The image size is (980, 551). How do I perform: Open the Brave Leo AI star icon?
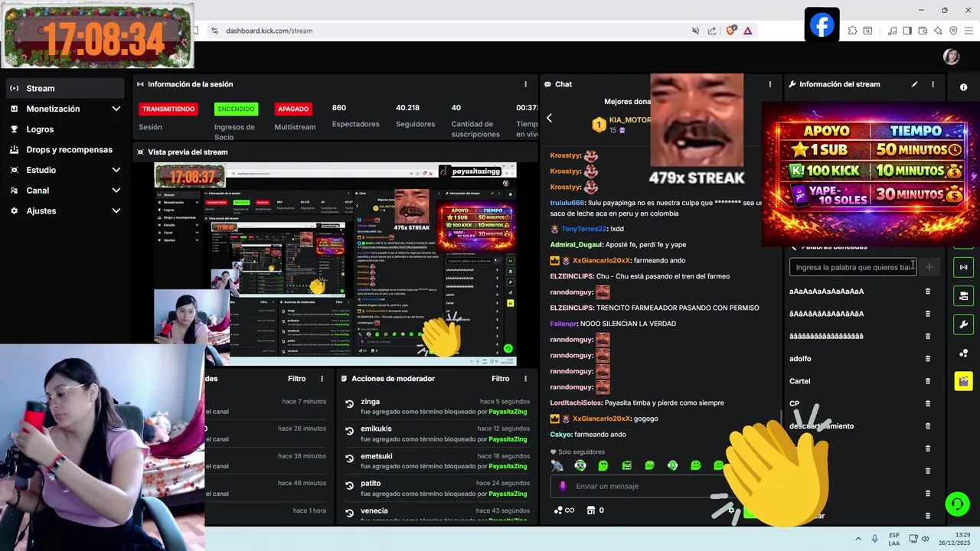point(938,31)
